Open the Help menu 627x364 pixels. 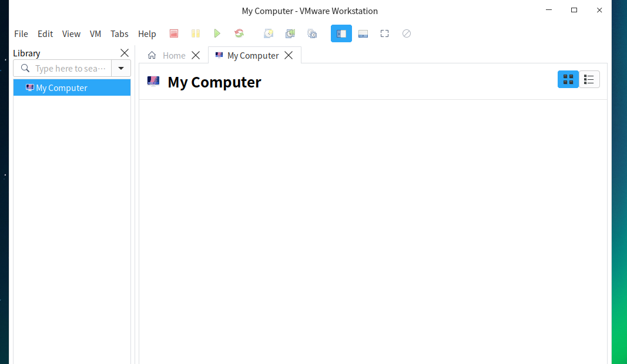pyautogui.click(x=147, y=34)
